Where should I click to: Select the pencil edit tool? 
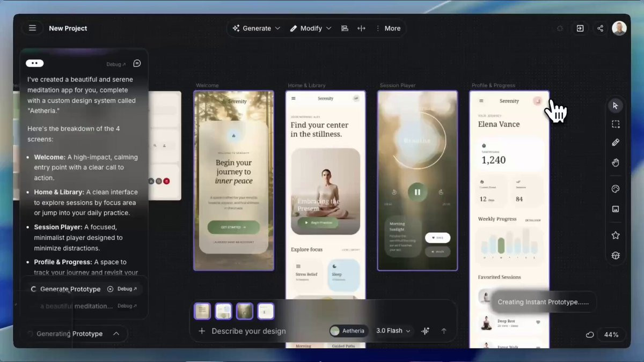[x=616, y=143]
